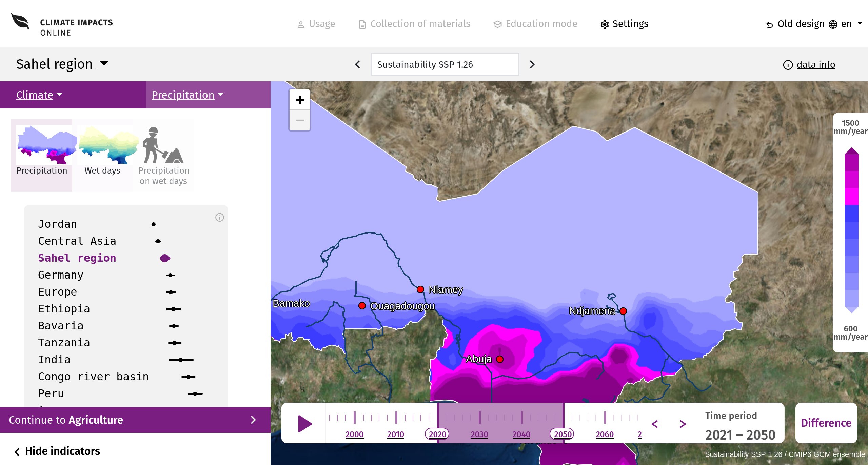This screenshot has height=465, width=868.
Task: Select India in the region list
Action: 54,360
